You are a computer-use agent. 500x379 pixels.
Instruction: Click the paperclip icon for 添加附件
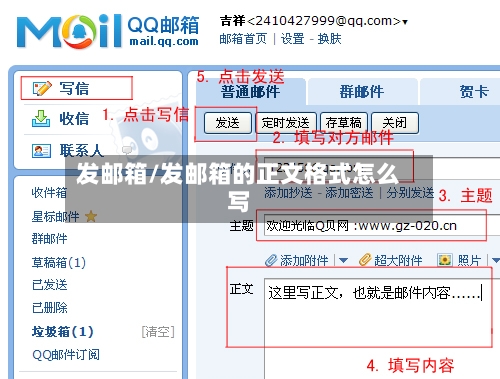(271, 260)
